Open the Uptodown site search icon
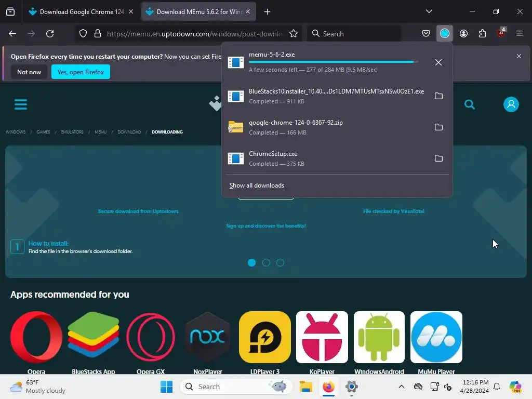The height and width of the screenshot is (399, 532). tap(470, 104)
